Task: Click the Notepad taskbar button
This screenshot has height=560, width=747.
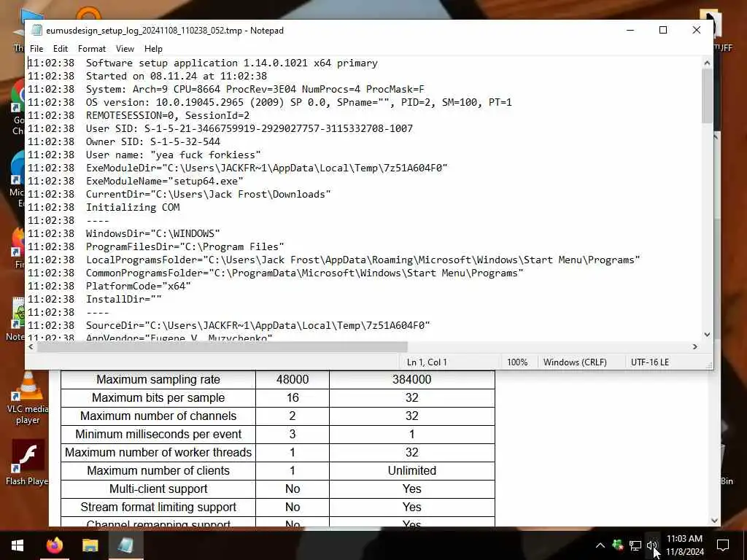Action: pyautogui.click(x=125, y=545)
